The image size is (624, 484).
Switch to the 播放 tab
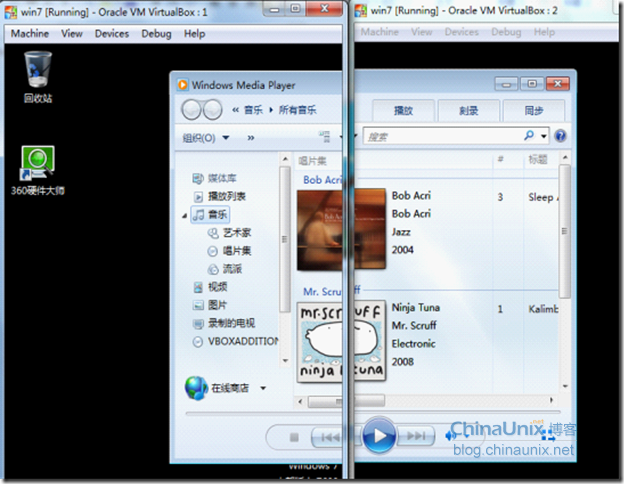(x=404, y=110)
